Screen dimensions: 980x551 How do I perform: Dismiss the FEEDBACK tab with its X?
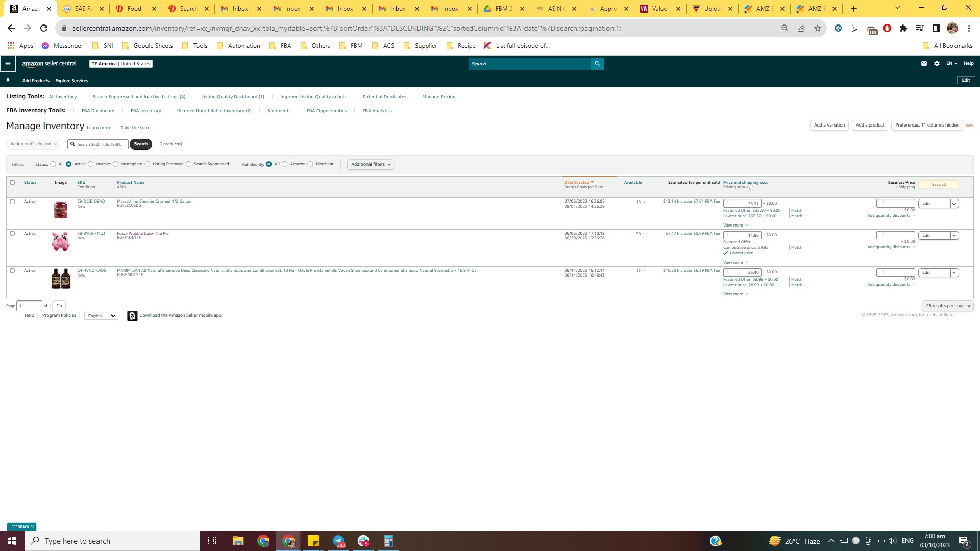tap(32, 527)
